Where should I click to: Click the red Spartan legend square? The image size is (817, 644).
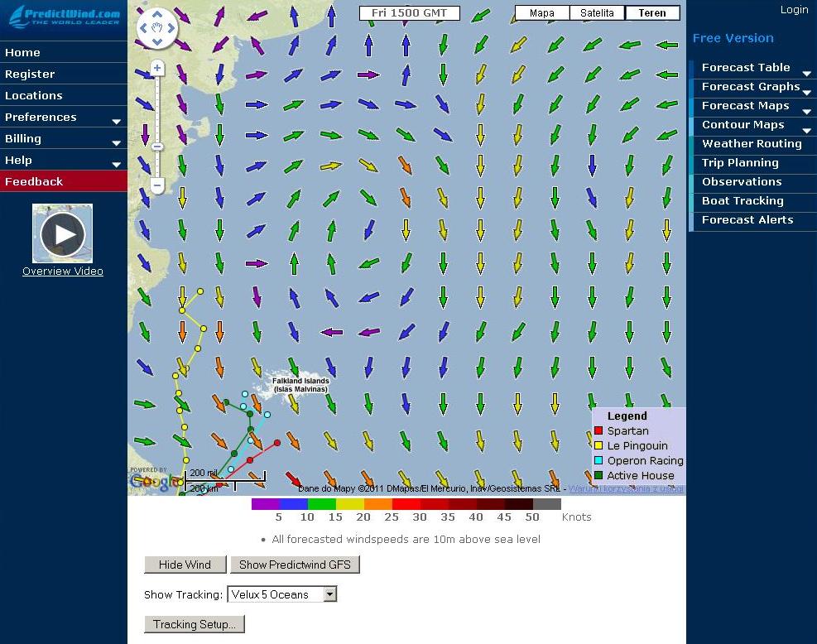598,430
